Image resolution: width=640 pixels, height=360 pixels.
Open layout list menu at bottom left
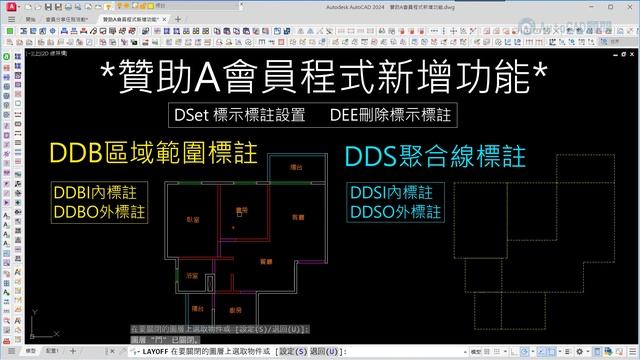11,351
